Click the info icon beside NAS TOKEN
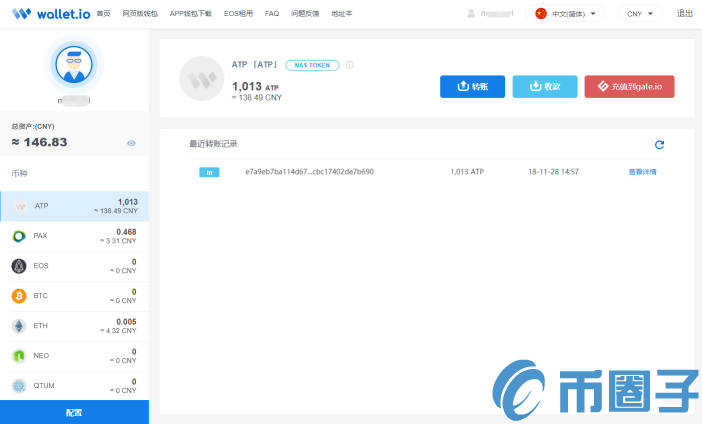This screenshot has width=702, height=424. [350, 65]
